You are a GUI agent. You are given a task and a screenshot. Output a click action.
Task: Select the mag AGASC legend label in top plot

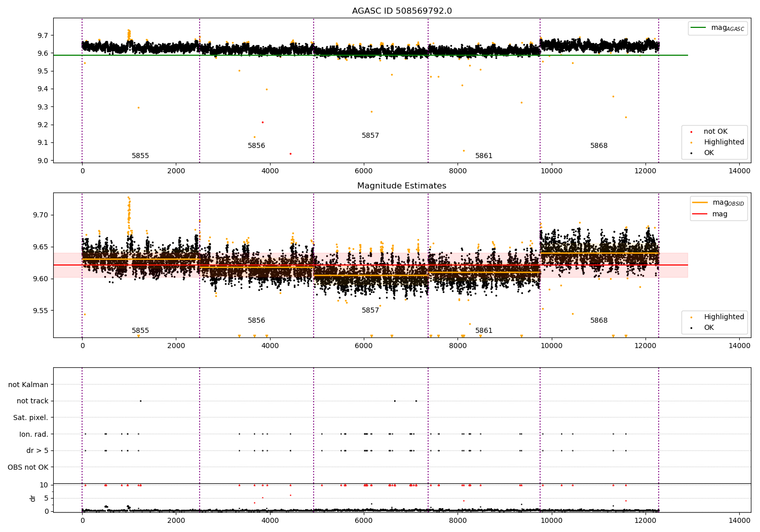[x=728, y=28]
